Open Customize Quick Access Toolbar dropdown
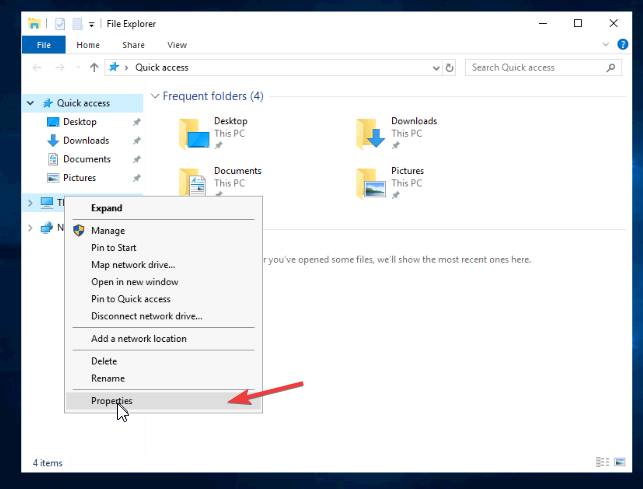 pyautogui.click(x=91, y=25)
